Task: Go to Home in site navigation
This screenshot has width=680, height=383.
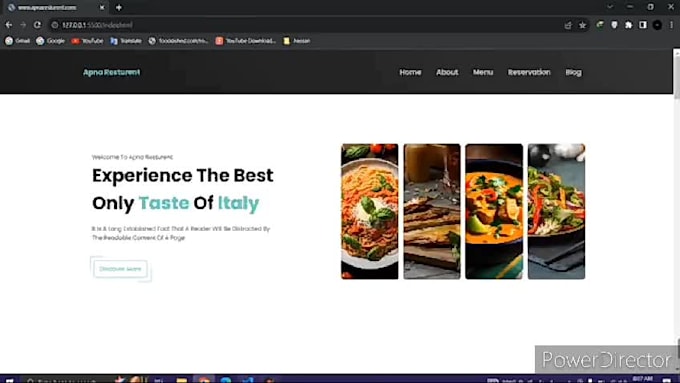Action: pos(410,72)
